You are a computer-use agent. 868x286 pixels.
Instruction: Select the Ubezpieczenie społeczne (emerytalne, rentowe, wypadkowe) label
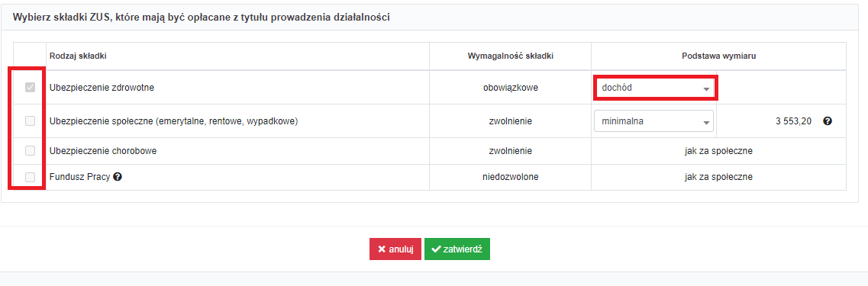point(174,121)
